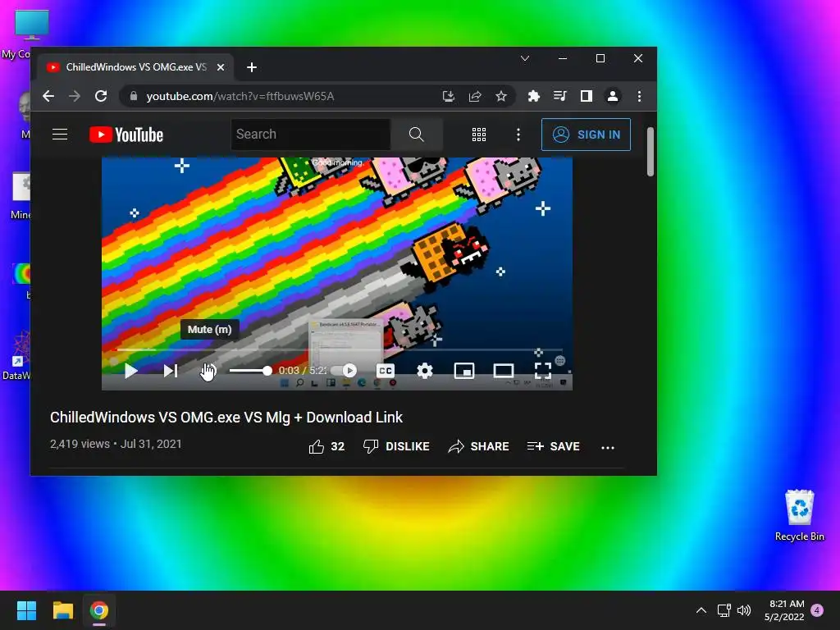Viewport: 840px width, 630px height.
Task: Open the media controls icon in toolbar
Action: tap(559, 96)
